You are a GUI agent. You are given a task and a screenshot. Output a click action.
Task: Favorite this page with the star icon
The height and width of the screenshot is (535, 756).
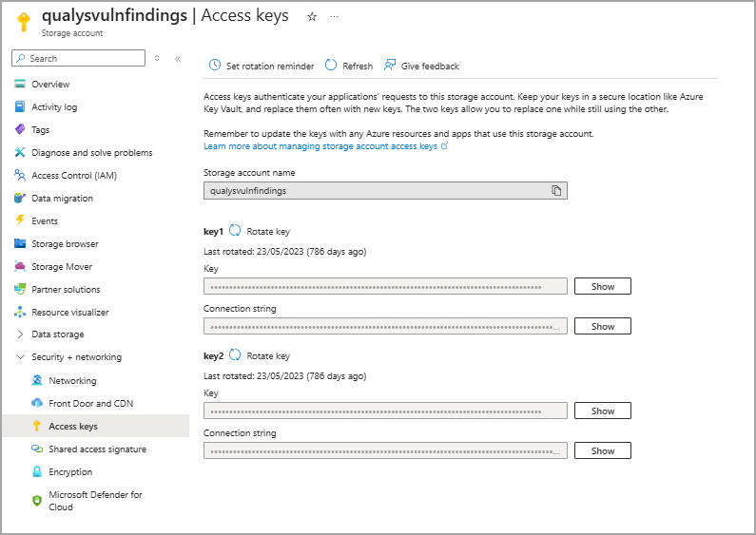(312, 17)
